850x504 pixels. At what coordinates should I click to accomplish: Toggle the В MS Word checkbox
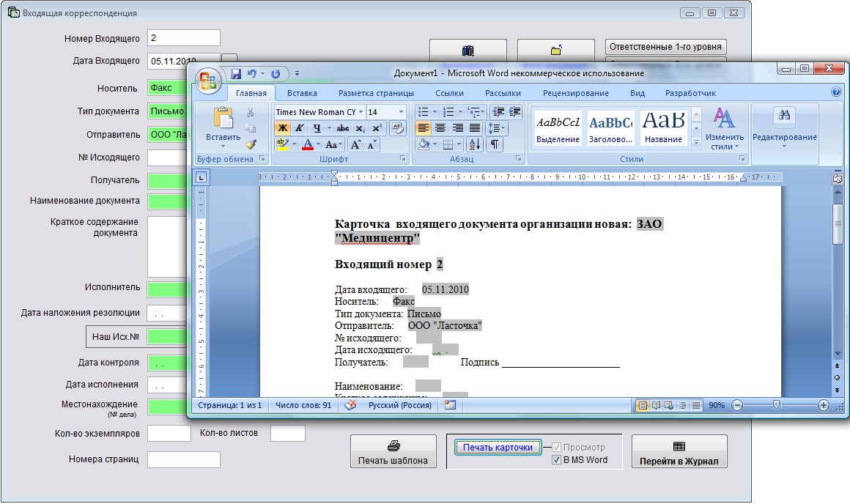[x=556, y=459]
